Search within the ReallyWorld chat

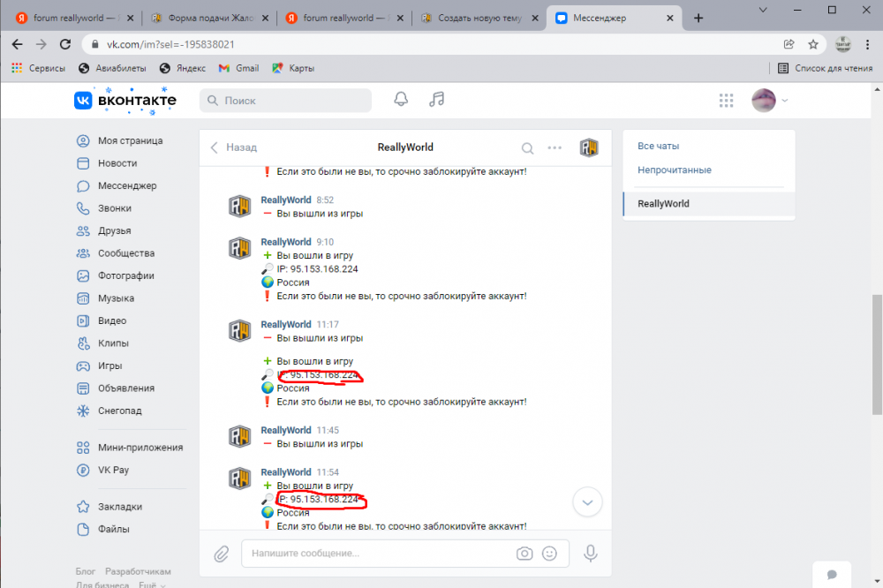pyautogui.click(x=527, y=148)
